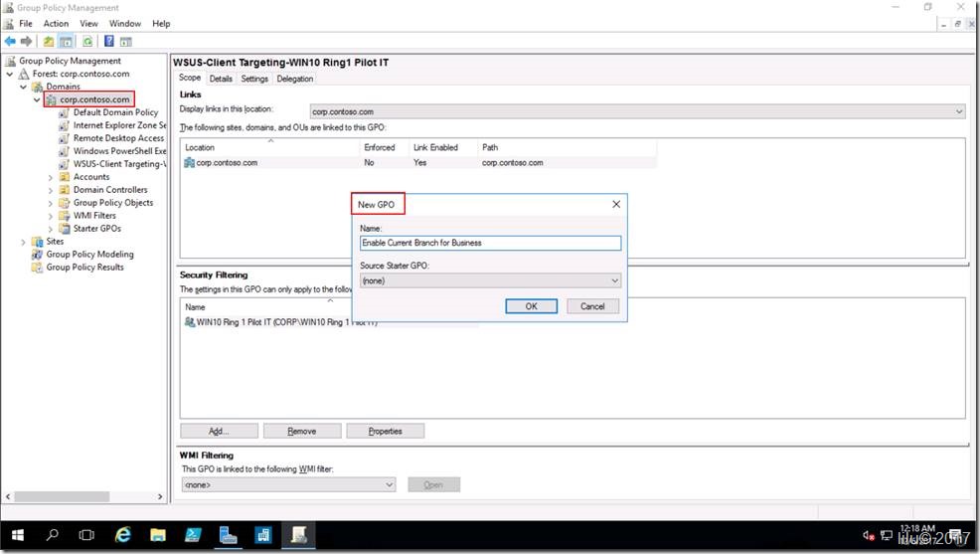Click the network tray icon
The height and width of the screenshot is (554, 980).
tap(887, 535)
